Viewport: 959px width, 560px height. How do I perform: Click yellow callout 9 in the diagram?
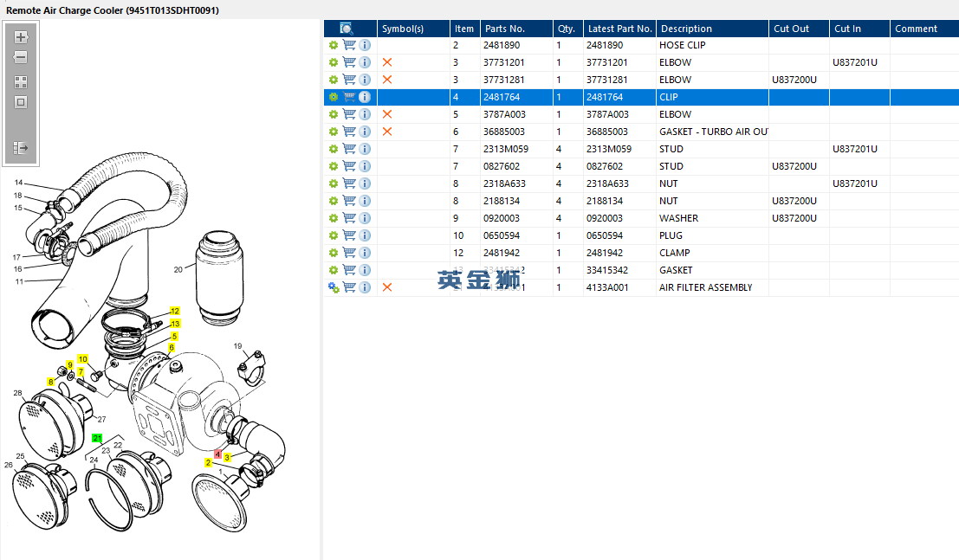pos(69,365)
